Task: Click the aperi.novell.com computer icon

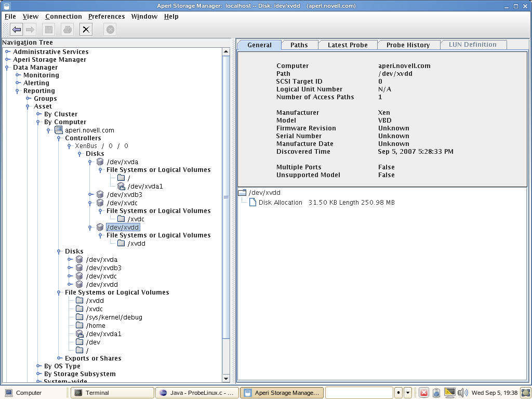Action: pyautogui.click(x=59, y=130)
